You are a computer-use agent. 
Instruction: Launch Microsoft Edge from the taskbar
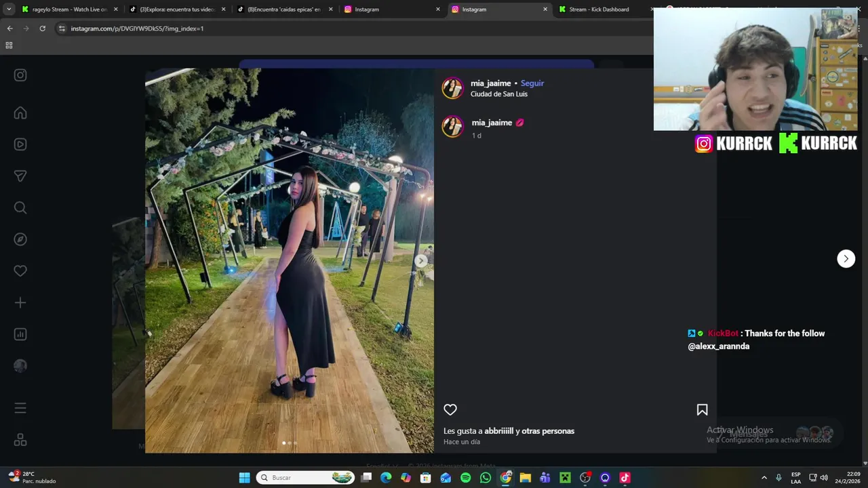click(x=386, y=478)
